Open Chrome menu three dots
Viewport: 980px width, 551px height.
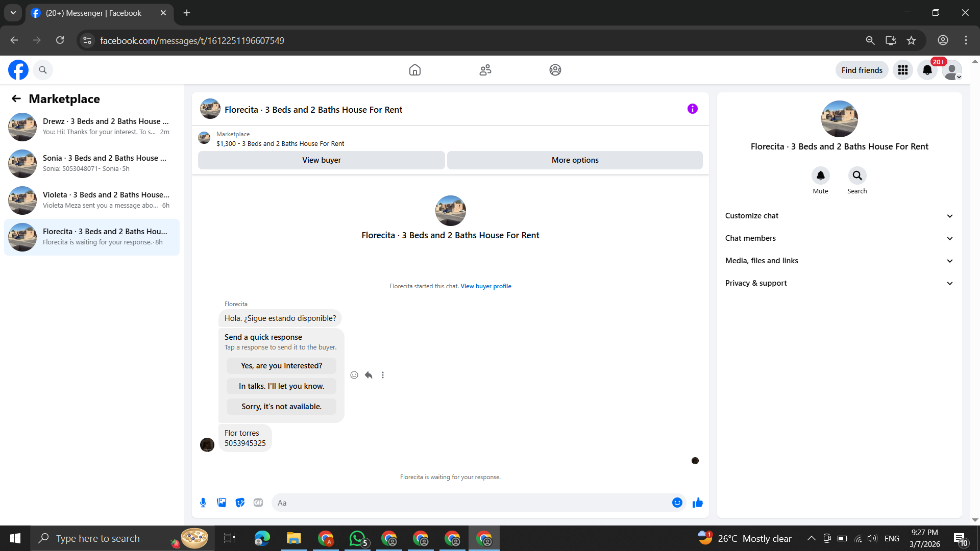click(966, 40)
